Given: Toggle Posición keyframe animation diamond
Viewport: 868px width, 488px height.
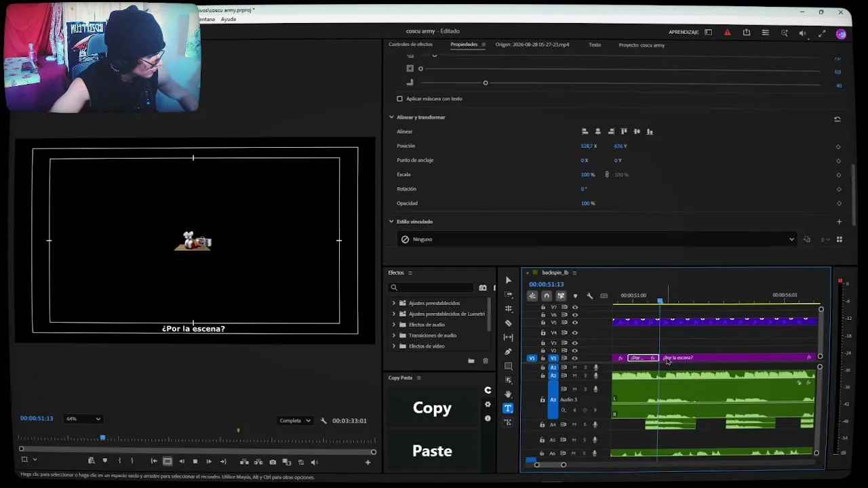Looking at the screenshot, I should [838, 146].
